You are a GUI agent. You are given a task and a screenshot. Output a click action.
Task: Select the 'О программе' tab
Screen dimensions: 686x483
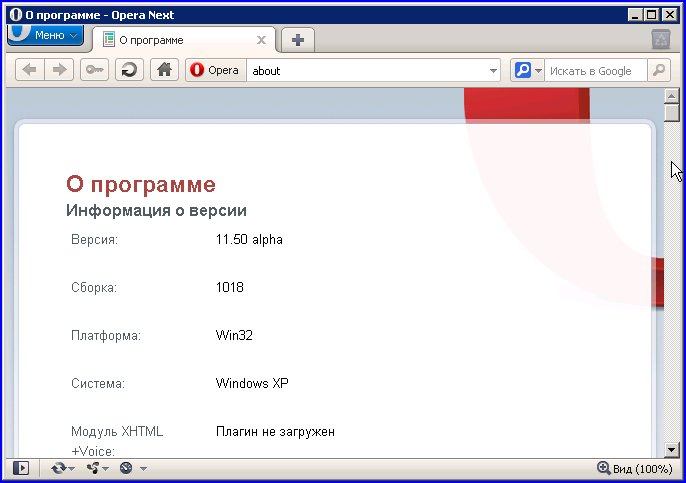pos(184,40)
